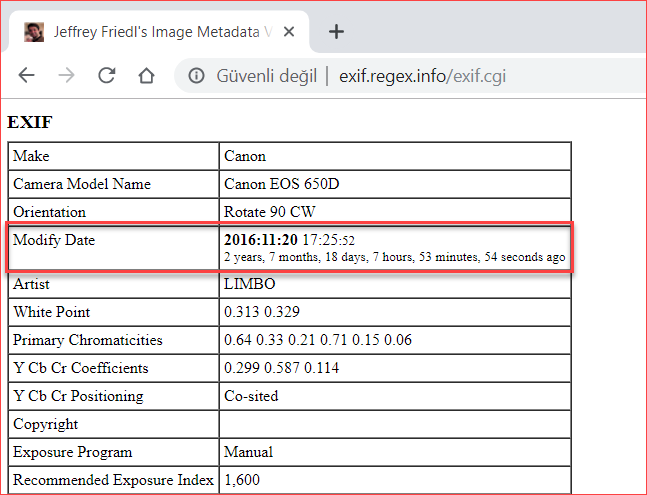Select the 0.313 0.329 value
Screen dimensions: 647x495
point(262,312)
